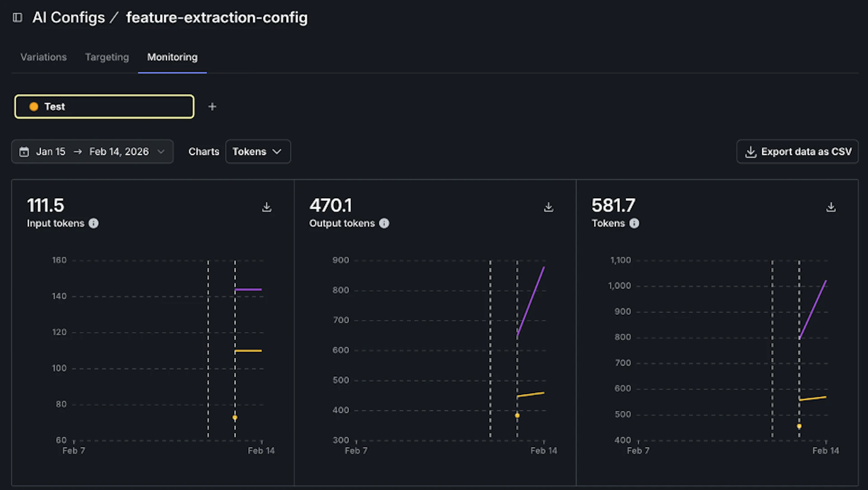The width and height of the screenshot is (868, 490).
Task: Click yellow line in Output tokens chart
Action: [531, 395]
